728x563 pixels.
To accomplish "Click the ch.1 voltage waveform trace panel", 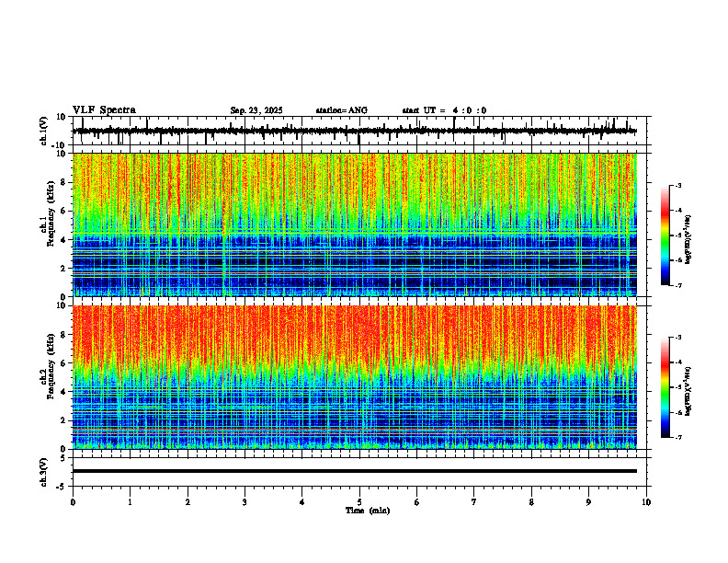I will [361, 131].
